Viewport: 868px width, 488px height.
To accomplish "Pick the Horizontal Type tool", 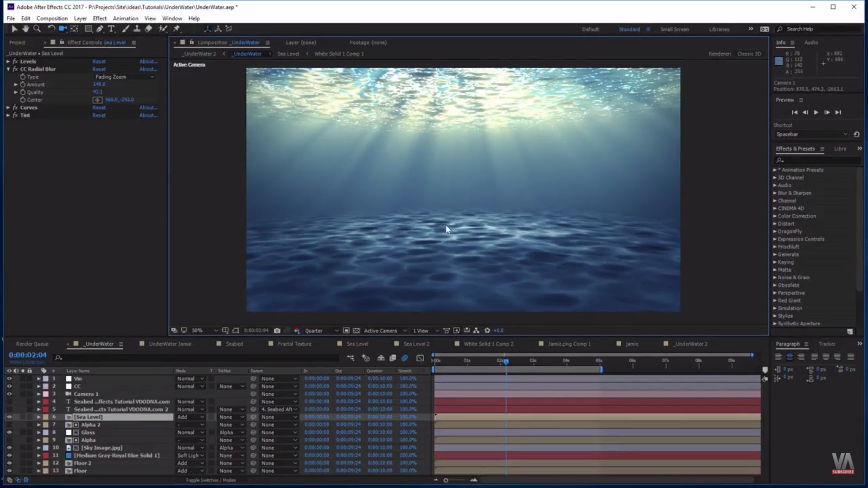I will point(111,29).
